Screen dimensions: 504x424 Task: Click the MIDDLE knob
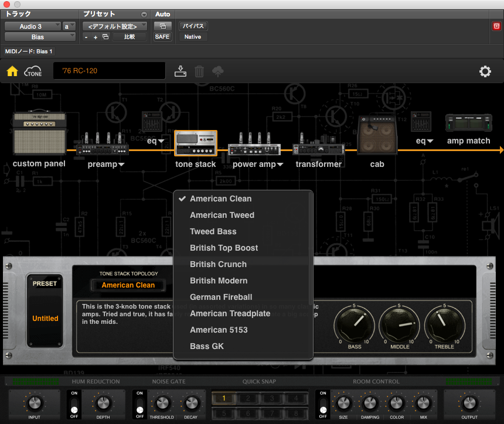tap(399, 326)
